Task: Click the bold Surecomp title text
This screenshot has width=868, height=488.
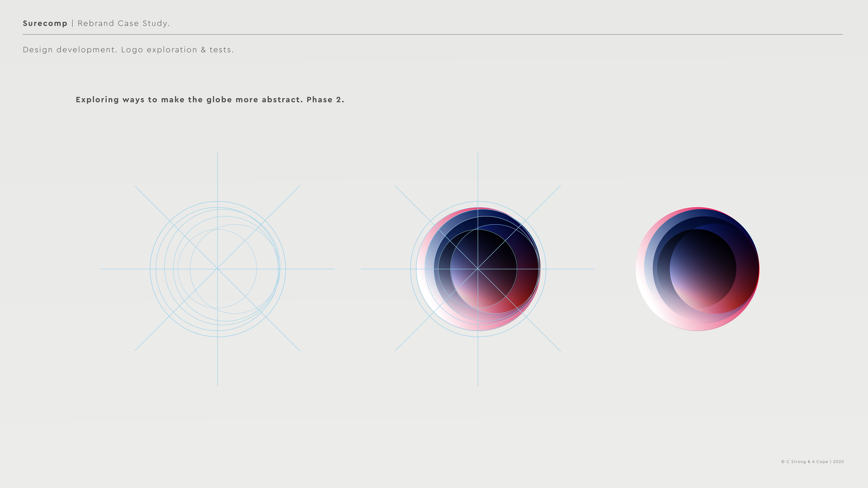Action: [x=45, y=23]
